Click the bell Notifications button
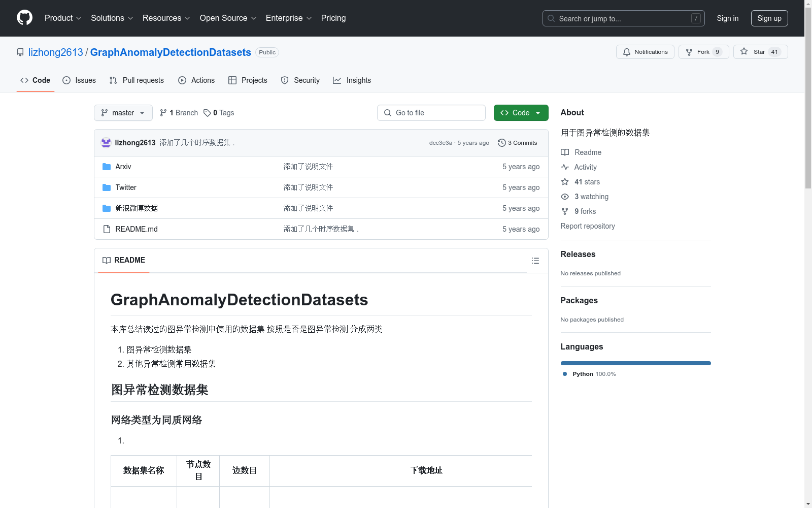The image size is (812, 508). pyautogui.click(x=645, y=52)
